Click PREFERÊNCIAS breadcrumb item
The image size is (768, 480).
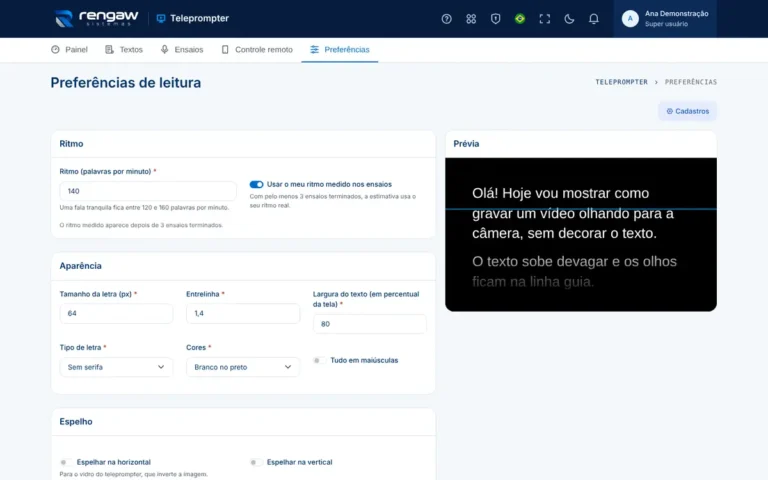click(691, 82)
